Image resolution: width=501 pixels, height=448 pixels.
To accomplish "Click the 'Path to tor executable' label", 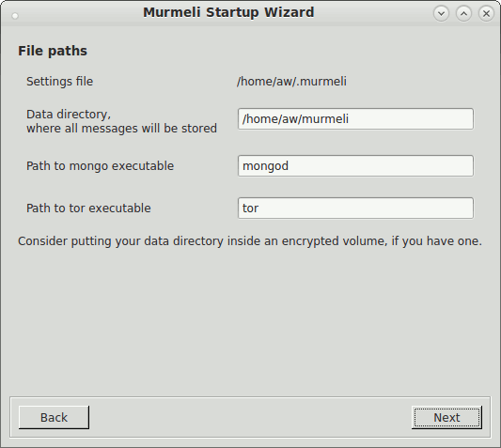I will (88, 209).
